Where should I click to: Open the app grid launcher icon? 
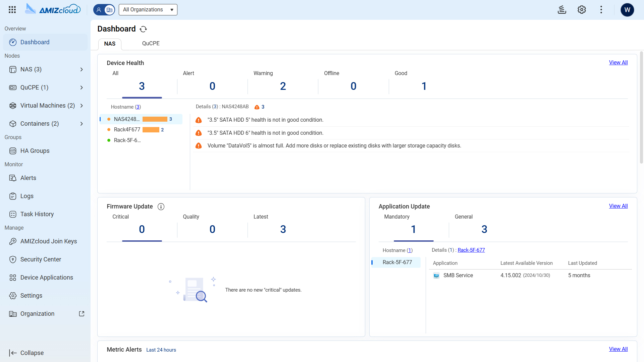click(x=12, y=9)
